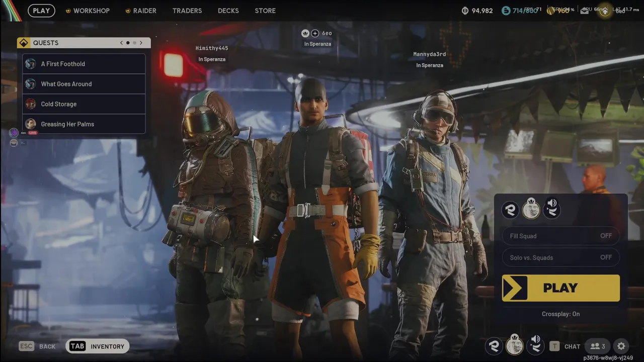Click In Speranza status under Mannyda3rd
This screenshot has width=644, height=362.
tap(430, 65)
